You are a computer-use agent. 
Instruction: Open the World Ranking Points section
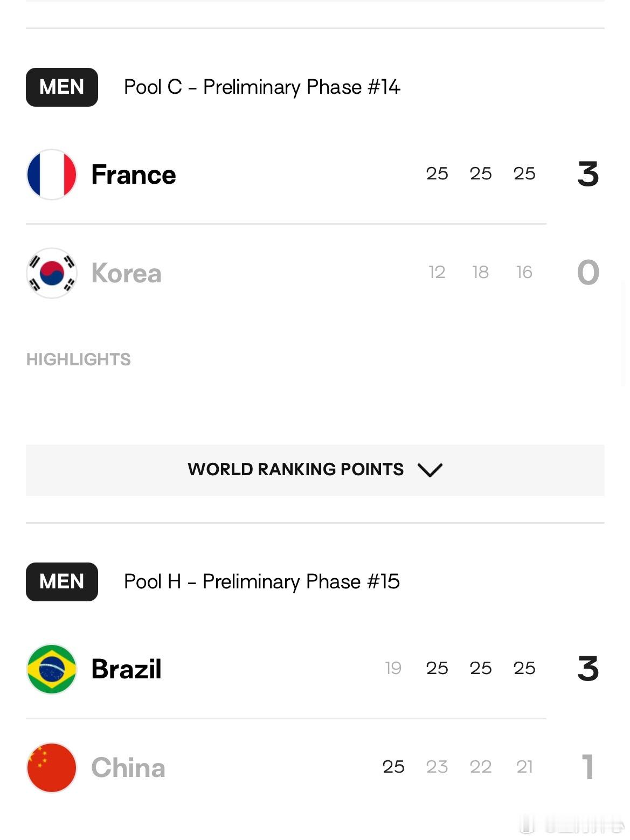point(315,470)
